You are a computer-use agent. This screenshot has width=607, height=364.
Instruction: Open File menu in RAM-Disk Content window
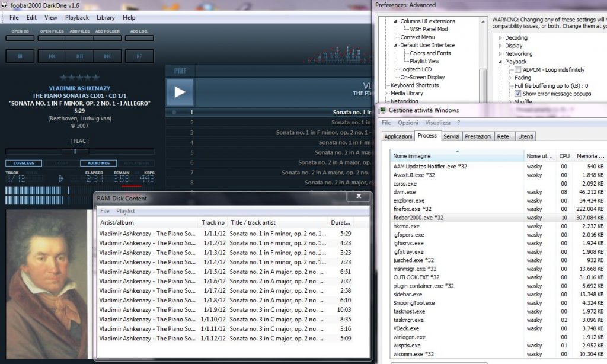(105, 211)
